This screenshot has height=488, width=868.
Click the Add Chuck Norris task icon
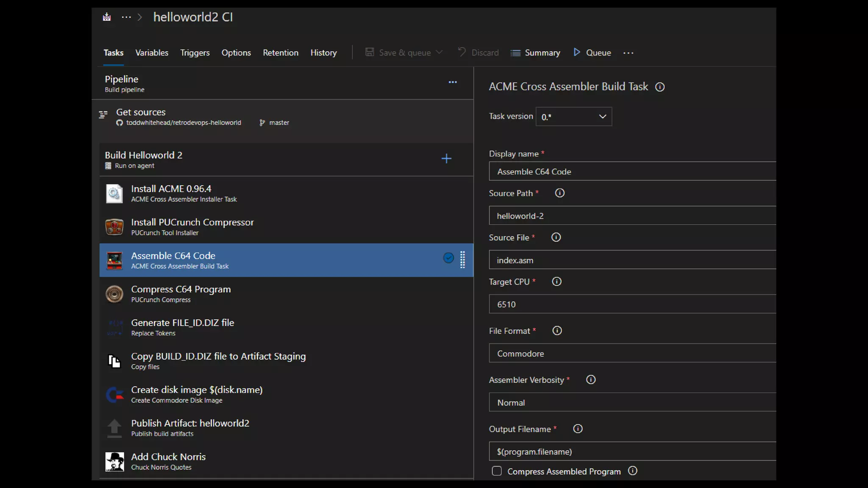point(114,461)
